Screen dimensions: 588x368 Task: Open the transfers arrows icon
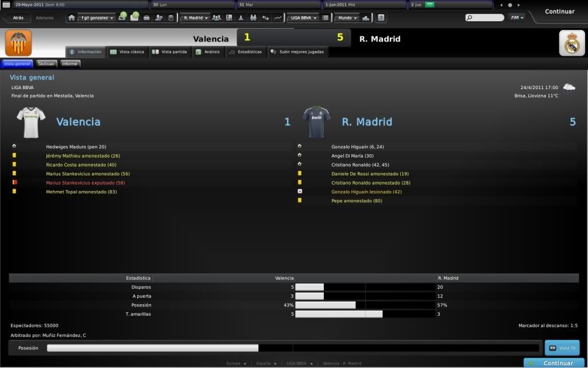266,18
